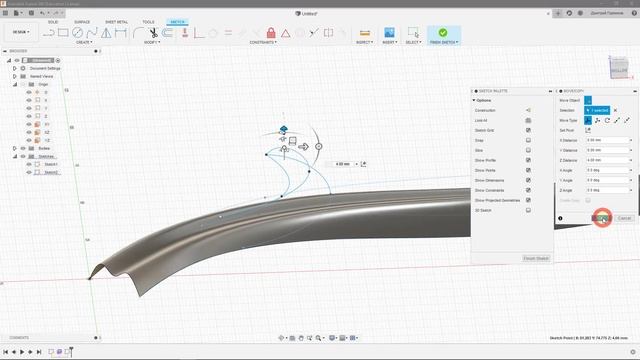The width and height of the screenshot is (640, 360).
Task: Click the Insert image icon
Action: click(389, 33)
